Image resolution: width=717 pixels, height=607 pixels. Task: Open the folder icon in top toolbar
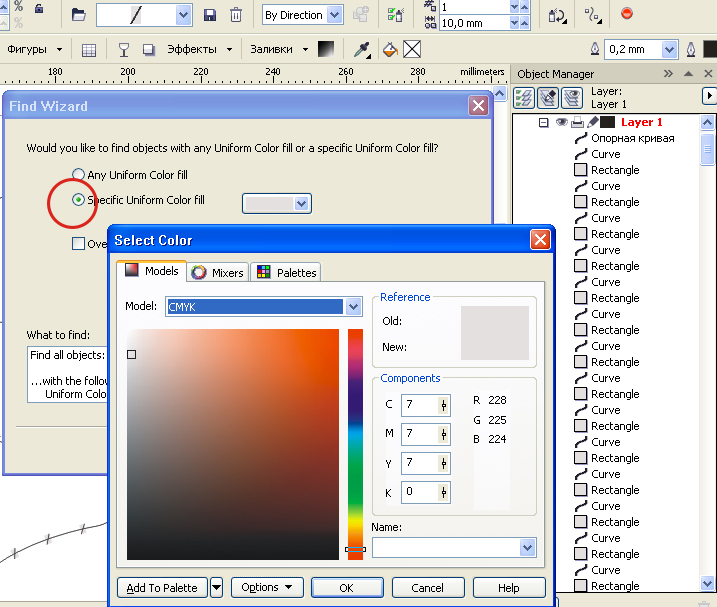click(x=79, y=15)
